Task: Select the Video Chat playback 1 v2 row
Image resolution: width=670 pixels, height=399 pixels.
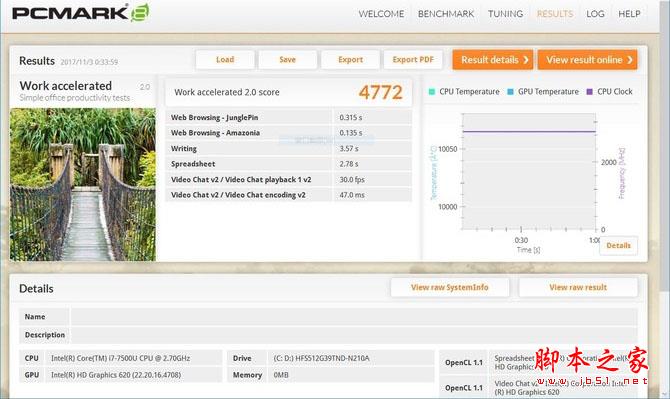Action: click(x=288, y=179)
